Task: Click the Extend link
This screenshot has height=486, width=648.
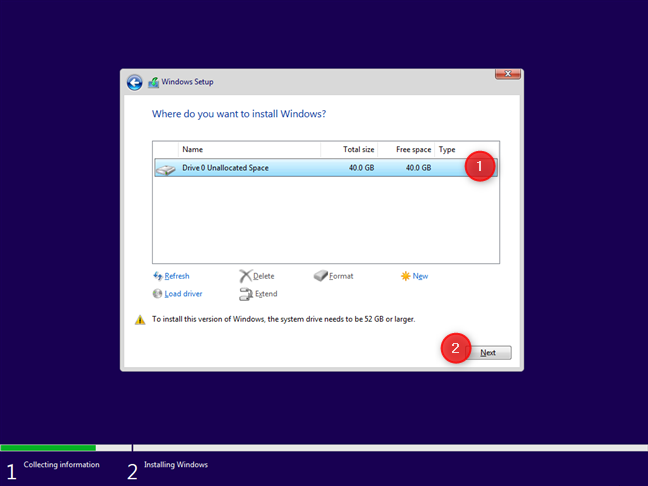Action: click(266, 294)
